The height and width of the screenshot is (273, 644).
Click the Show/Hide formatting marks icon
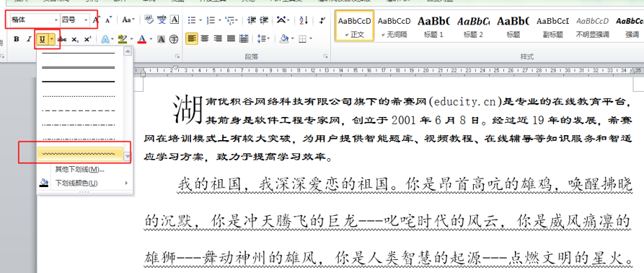click(322, 19)
